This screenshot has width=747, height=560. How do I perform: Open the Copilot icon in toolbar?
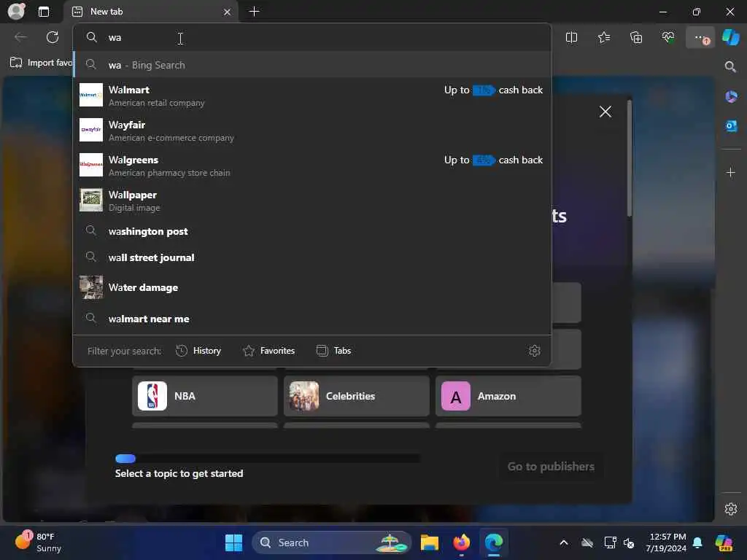coord(731,37)
